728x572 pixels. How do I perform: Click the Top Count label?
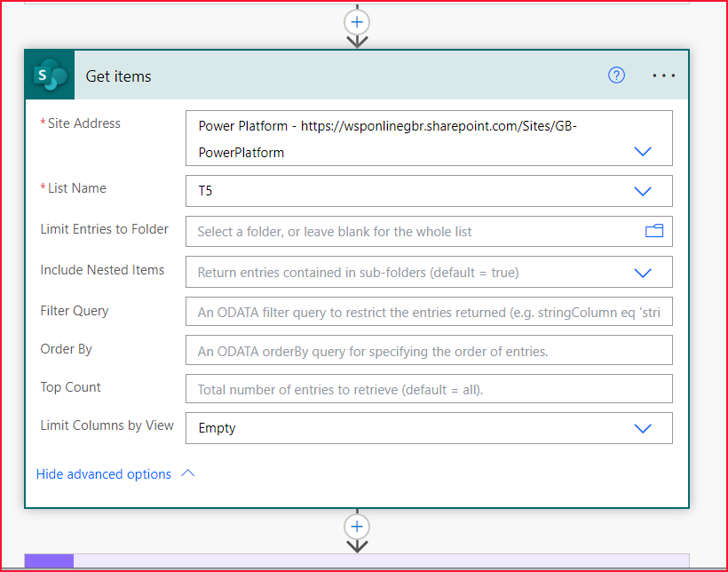70,387
